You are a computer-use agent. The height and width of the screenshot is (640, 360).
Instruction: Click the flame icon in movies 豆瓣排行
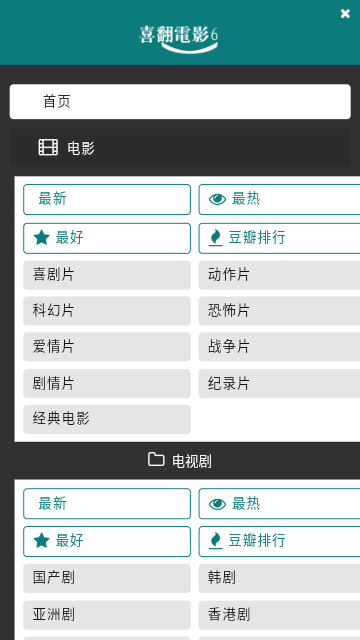coord(216,238)
